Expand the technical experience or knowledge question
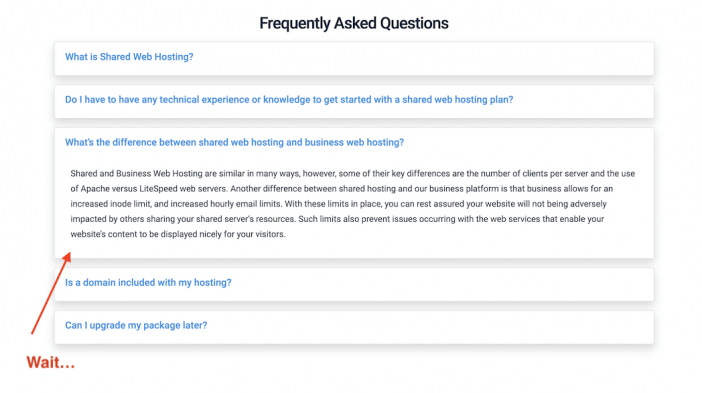This screenshot has height=393, width=702. [289, 99]
